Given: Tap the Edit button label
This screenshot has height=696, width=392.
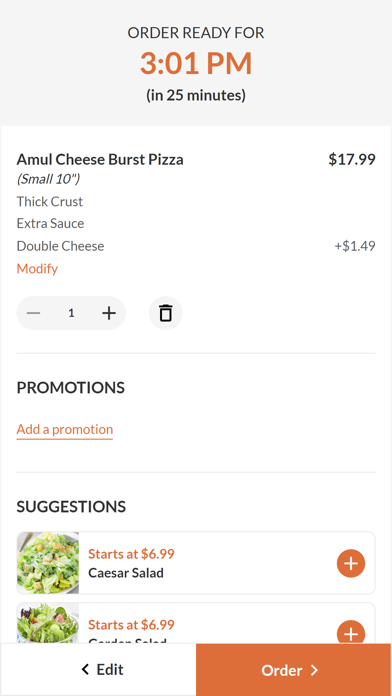Looking at the screenshot, I should 110,669.
